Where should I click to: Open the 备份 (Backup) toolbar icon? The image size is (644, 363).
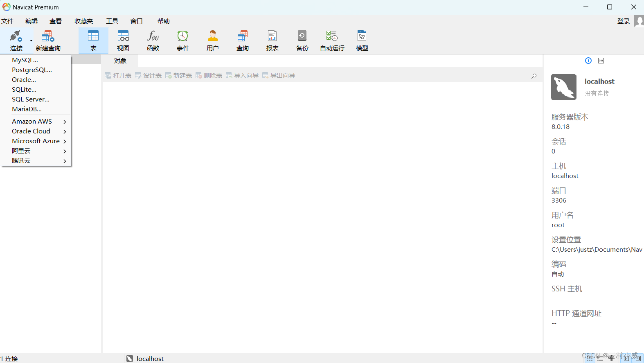point(302,40)
